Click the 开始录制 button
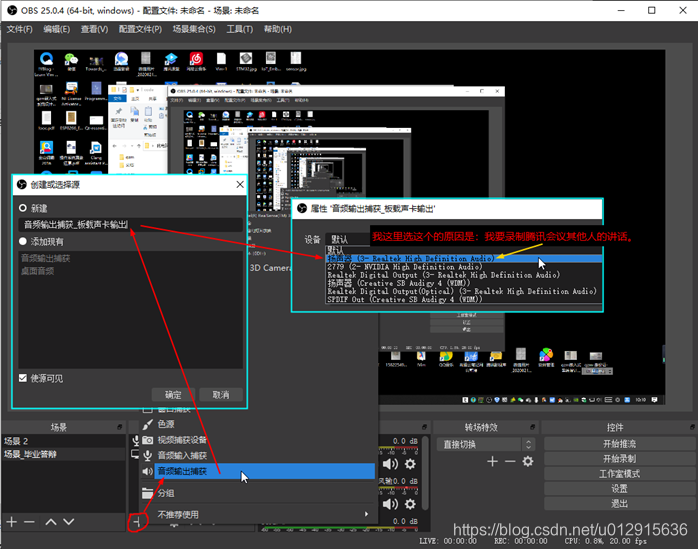 [619, 459]
